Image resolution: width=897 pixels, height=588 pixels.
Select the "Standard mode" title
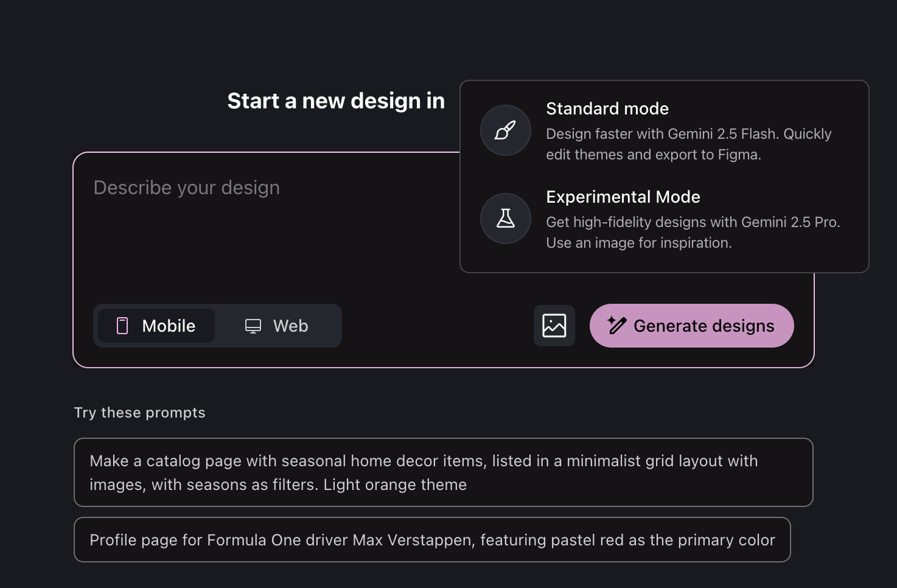607,108
